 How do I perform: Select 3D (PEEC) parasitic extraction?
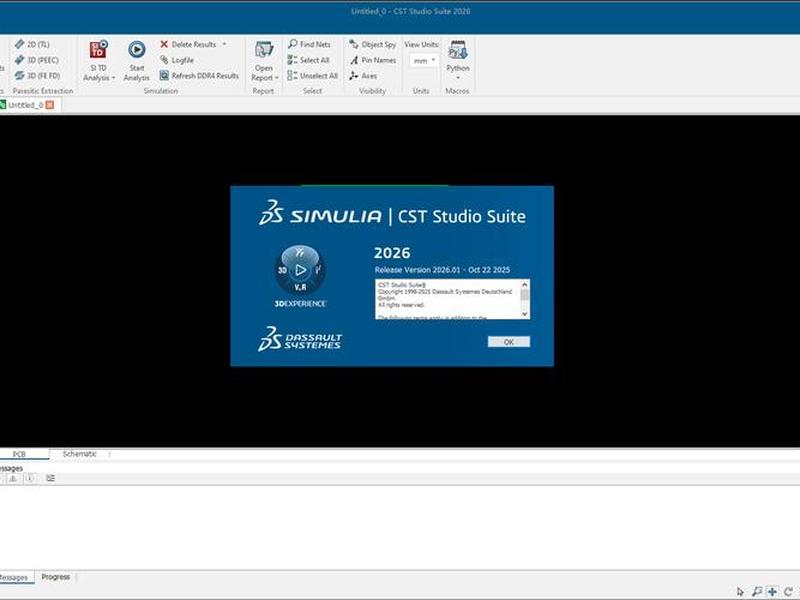(x=37, y=60)
